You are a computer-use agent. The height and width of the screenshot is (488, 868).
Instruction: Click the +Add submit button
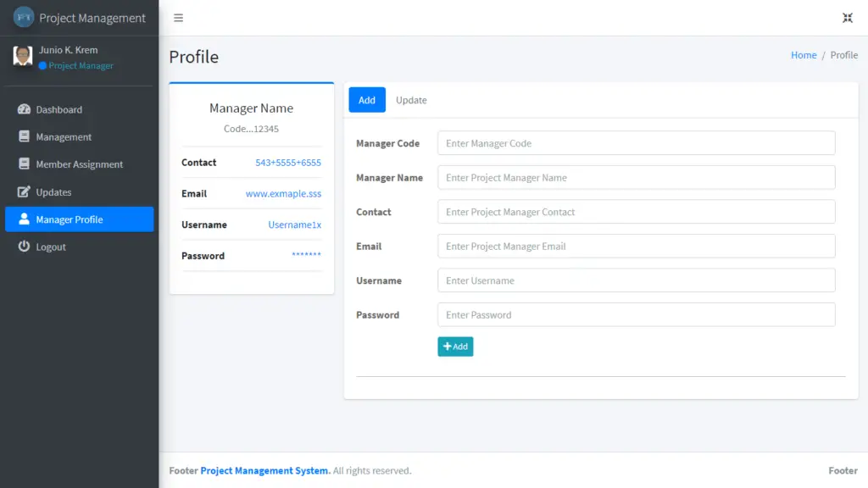[455, 346]
